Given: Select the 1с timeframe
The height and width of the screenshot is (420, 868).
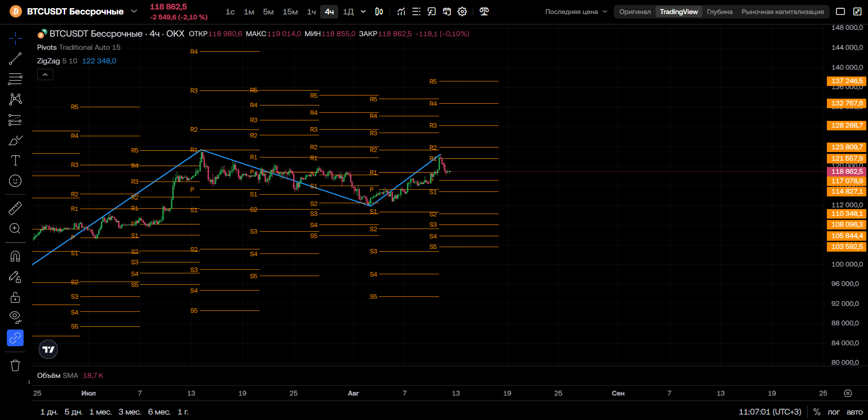Looking at the screenshot, I should 230,12.
